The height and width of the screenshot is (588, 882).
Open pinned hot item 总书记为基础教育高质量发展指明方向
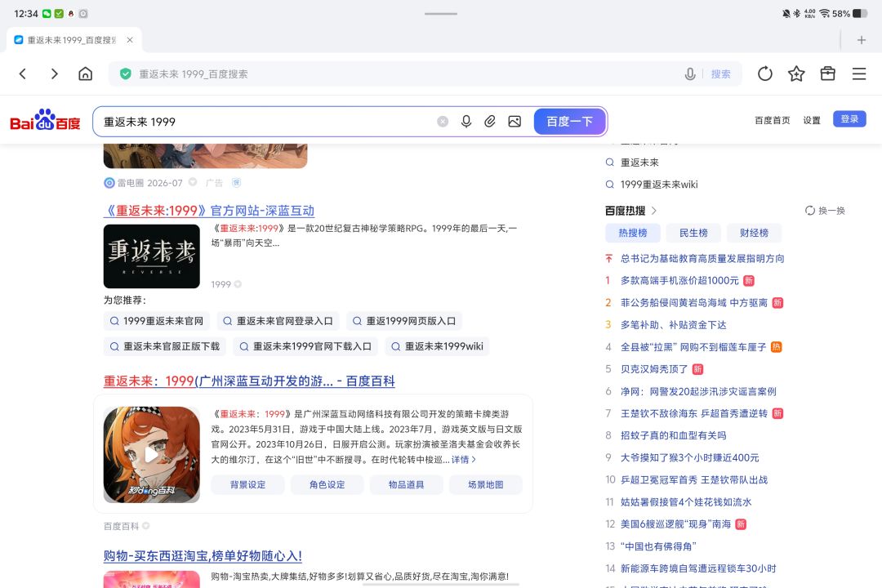[x=702, y=258]
